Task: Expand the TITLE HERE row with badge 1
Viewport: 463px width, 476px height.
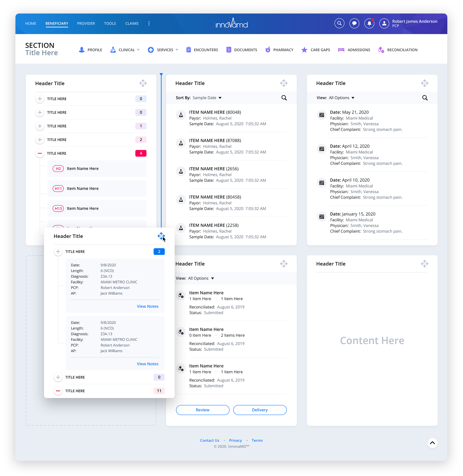Action: pyautogui.click(x=40, y=126)
